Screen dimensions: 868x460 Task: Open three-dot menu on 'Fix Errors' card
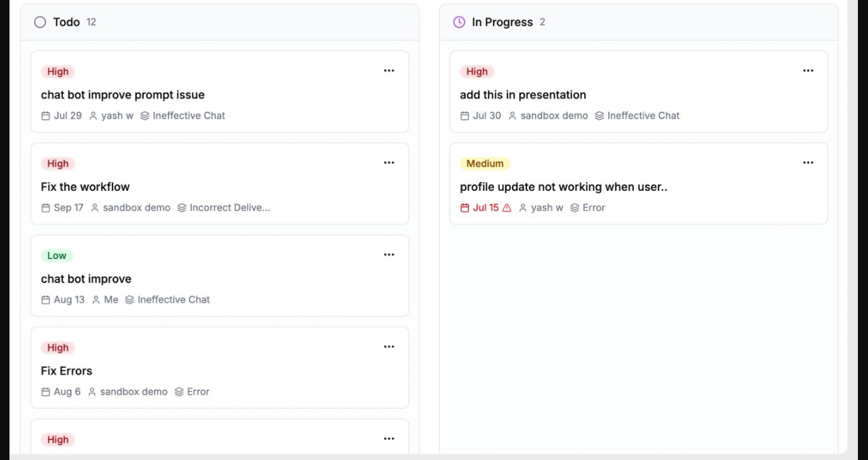[x=389, y=347]
